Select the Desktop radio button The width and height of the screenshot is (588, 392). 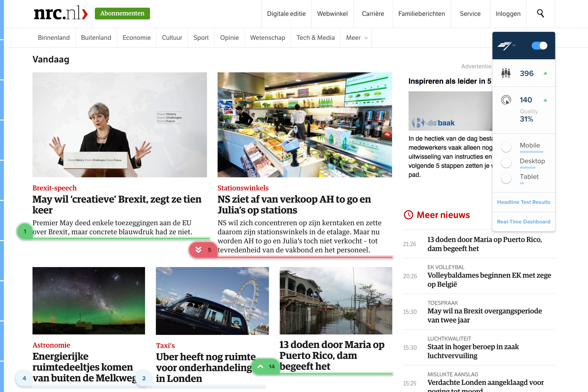pos(506,162)
